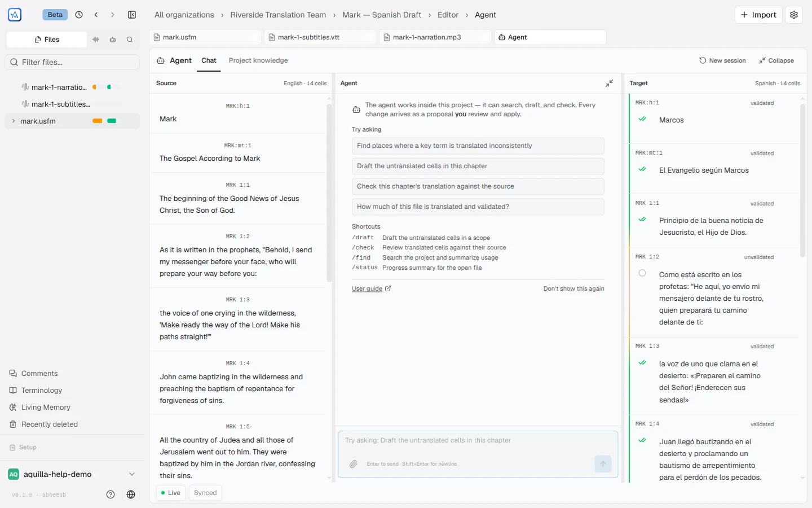Click the Target panel scrollbar

point(802,181)
